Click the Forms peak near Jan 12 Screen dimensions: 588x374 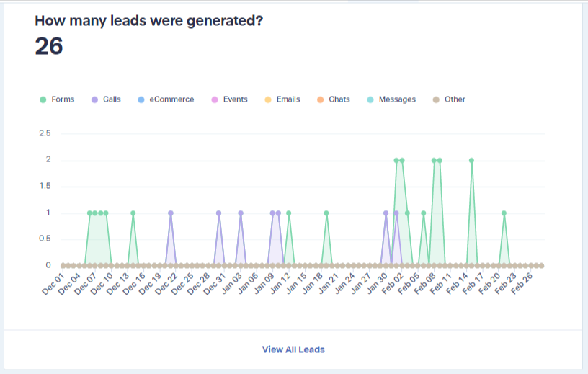288,213
